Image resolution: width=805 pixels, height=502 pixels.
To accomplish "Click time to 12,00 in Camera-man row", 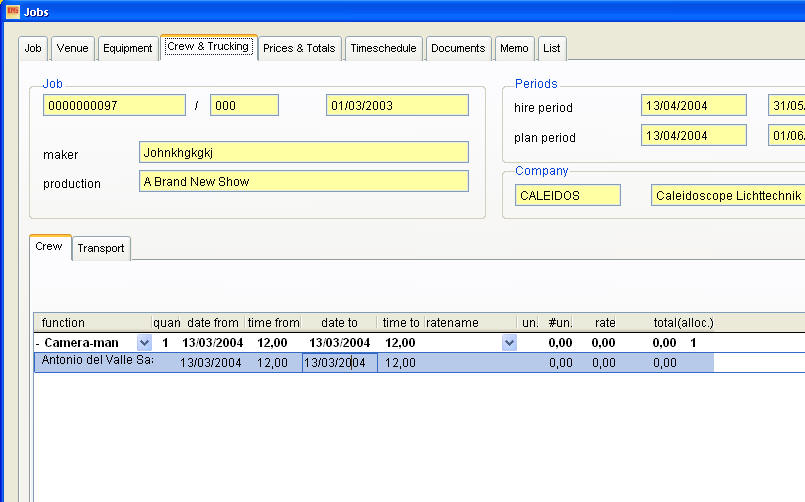I will click(400, 343).
